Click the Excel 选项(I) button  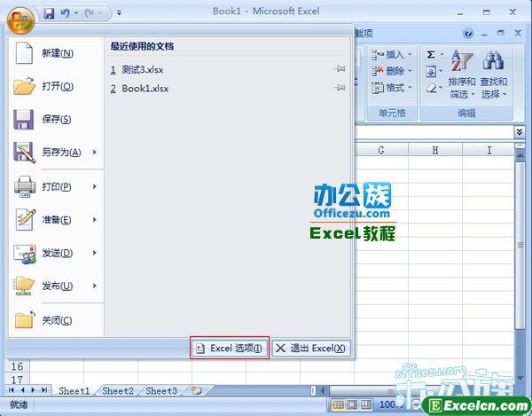(x=230, y=348)
